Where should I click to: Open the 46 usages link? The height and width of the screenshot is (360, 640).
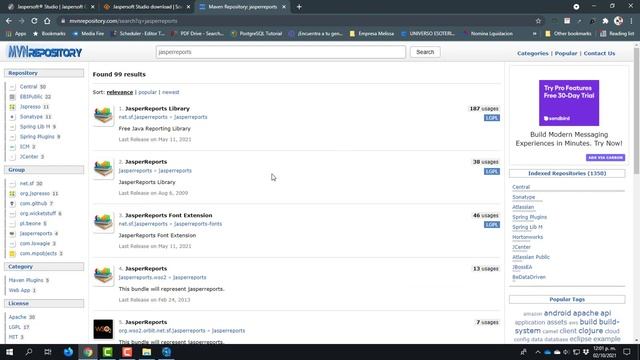pyautogui.click(x=485, y=215)
